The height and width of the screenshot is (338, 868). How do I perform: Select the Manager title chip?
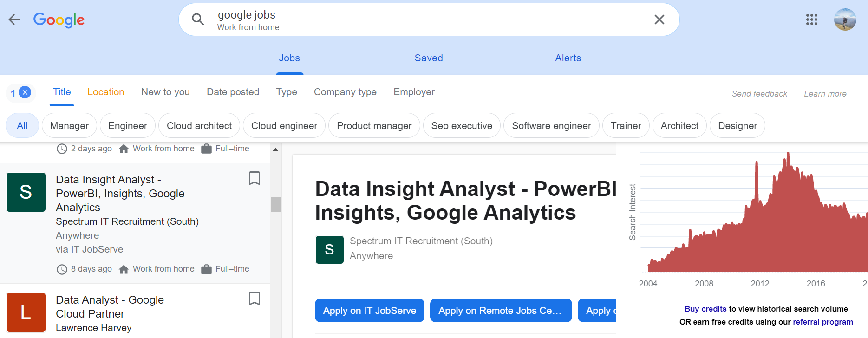click(69, 126)
